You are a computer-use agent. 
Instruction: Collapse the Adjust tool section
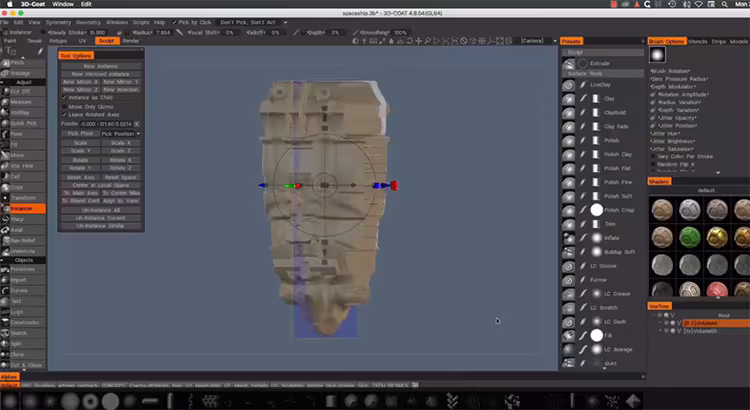coord(2,82)
